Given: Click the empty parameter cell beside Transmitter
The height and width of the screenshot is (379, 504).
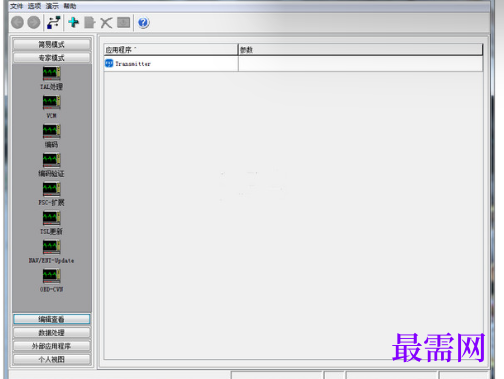Looking at the screenshot, I should (360, 63).
